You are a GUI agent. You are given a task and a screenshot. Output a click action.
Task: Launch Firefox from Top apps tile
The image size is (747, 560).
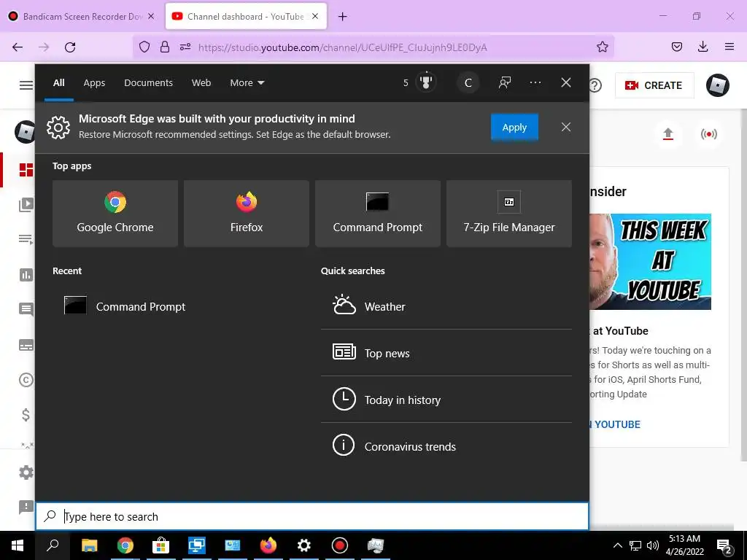click(x=247, y=214)
